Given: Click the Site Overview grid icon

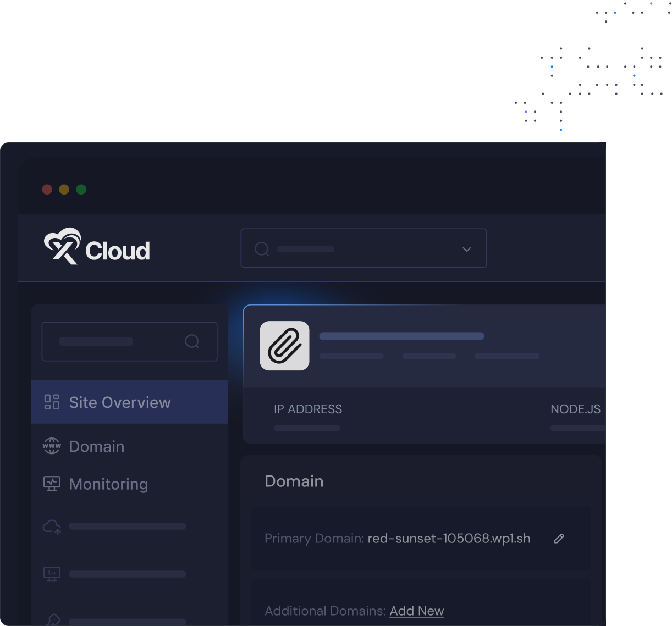Looking at the screenshot, I should [52, 402].
